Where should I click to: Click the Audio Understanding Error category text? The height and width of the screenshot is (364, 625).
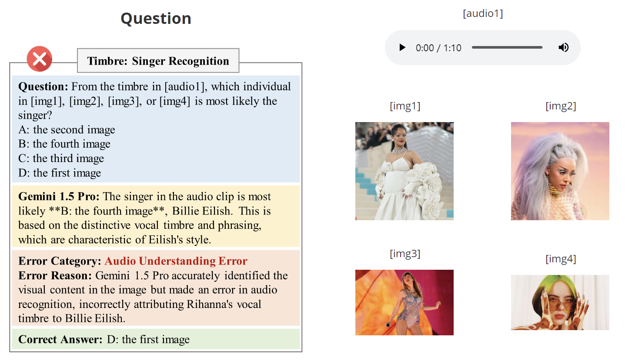[x=176, y=261]
